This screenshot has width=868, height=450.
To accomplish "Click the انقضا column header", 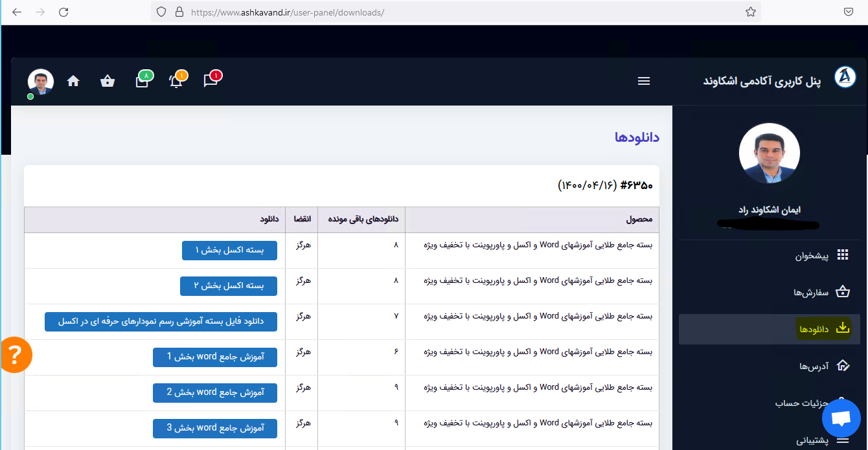I will (301, 219).
